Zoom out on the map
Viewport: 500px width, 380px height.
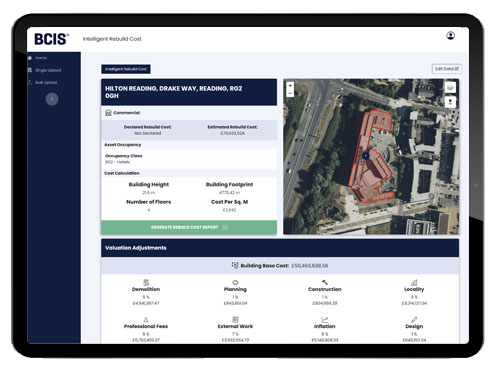pos(290,93)
